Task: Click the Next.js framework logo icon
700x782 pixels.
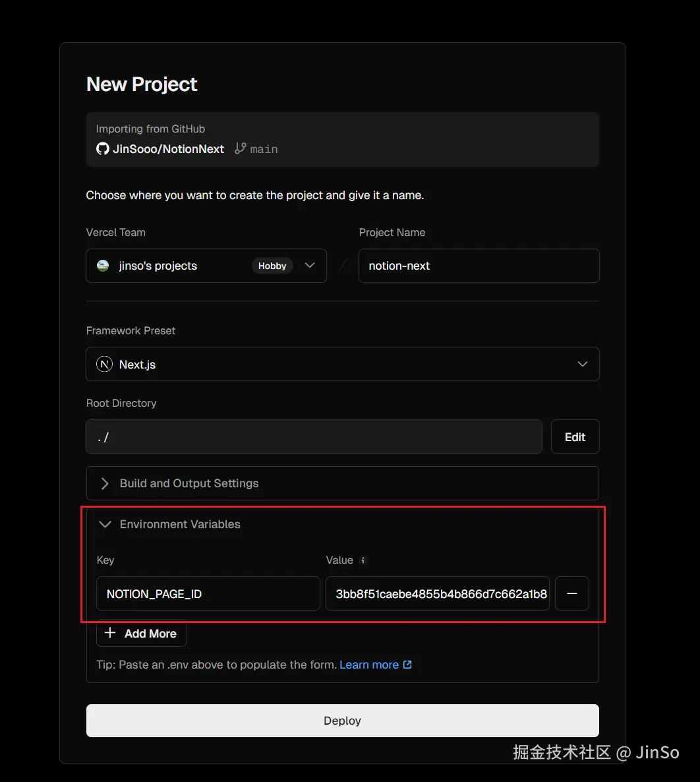Action: [x=104, y=365]
